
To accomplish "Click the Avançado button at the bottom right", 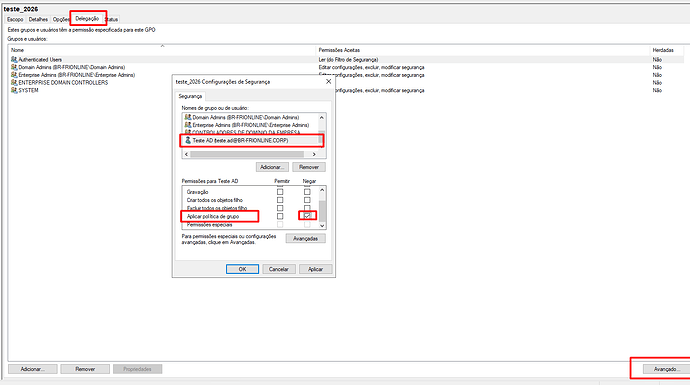I will click(667, 369).
